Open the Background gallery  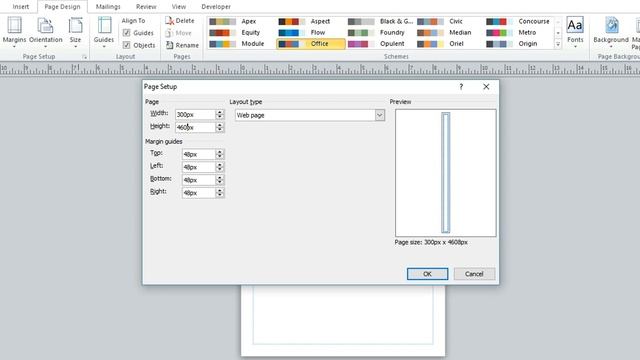[x=611, y=32]
